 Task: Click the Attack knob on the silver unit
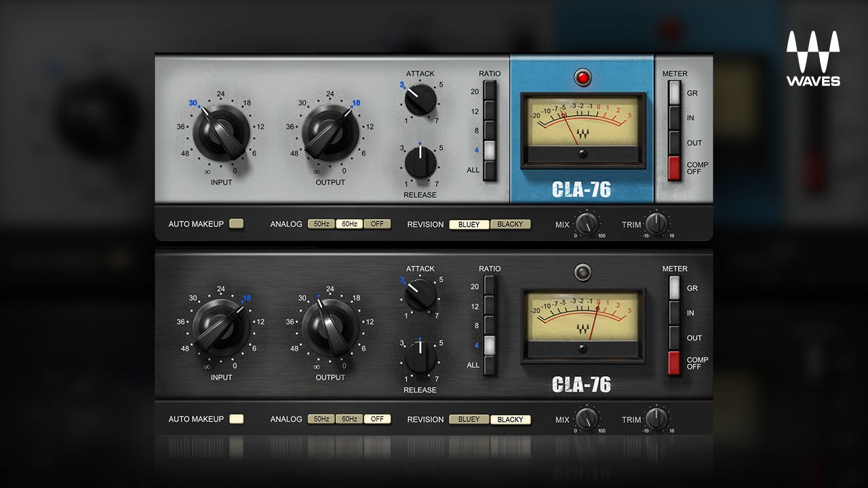[x=420, y=100]
